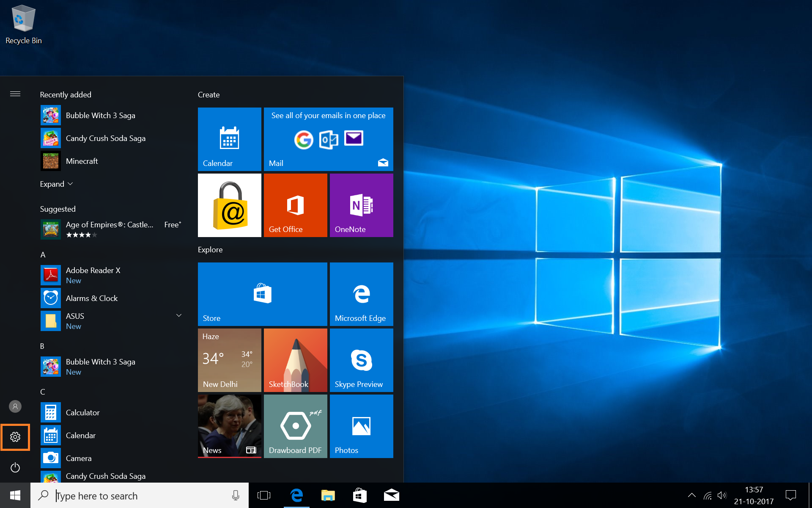Open the Calendar tile
This screenshot has height=508, width=812.
(x=230, y=139)
